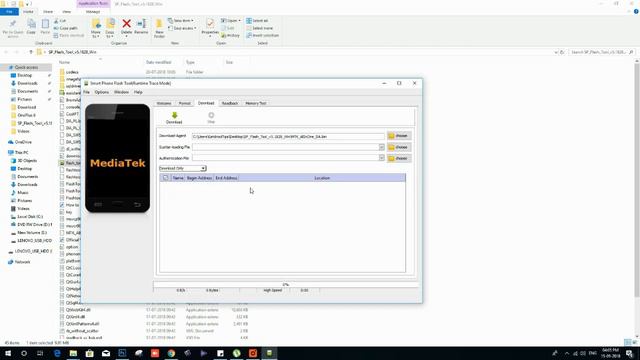Image resolution: width=640 pixels, height=360 pixels.
Task: Click the Name column header in Explorer
Action: click(x=64, y=62)
